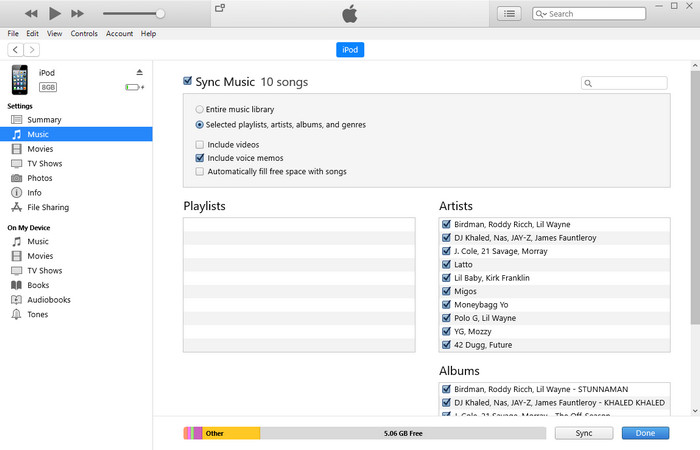Click the music sync filter search box

(624, 83)
